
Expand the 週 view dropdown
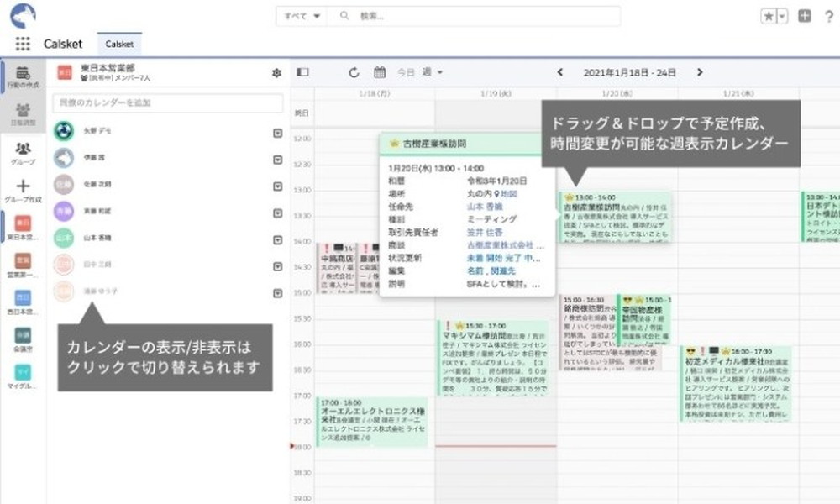tap(433, 72)
